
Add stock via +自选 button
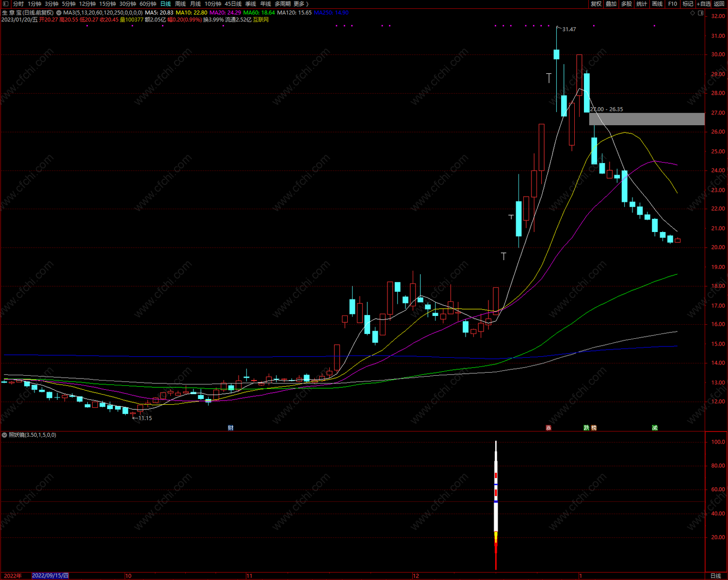pyautogui.click(x=704, y=4)
